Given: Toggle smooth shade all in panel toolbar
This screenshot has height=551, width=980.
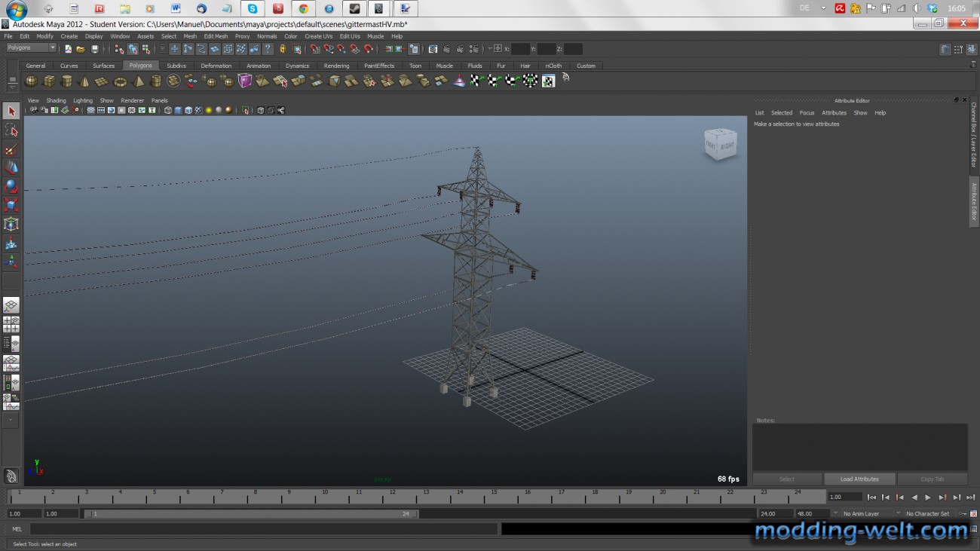Looking at the screenshot, I should [178, 110].
